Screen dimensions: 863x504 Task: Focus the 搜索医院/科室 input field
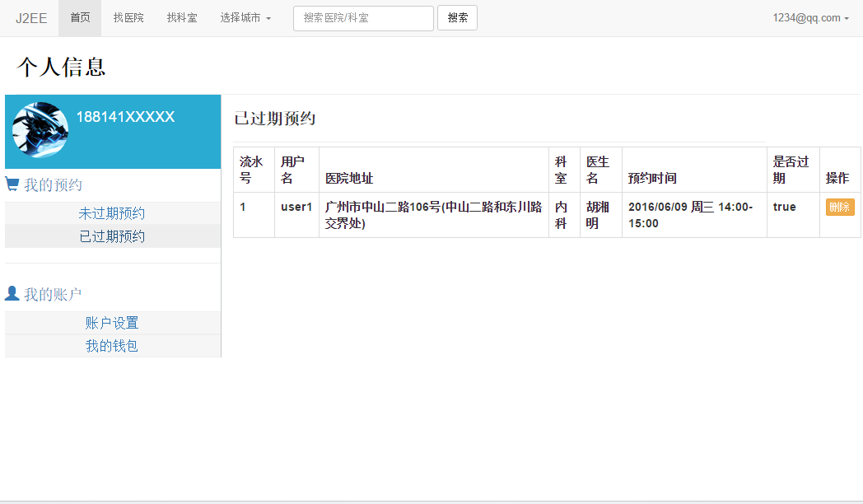(x=363, y=18)
